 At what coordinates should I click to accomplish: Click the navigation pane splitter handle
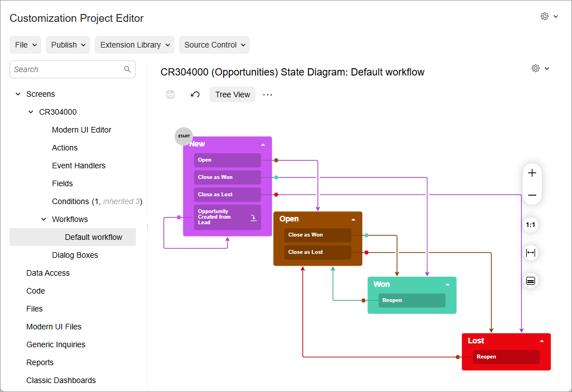point(148,226)
